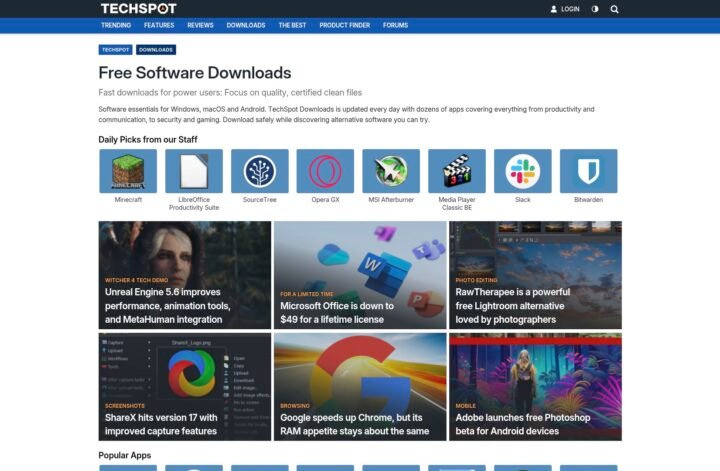The image size is (720, 471).
Task: Click the Media Player Classic BE label
Action: [457, 203]
